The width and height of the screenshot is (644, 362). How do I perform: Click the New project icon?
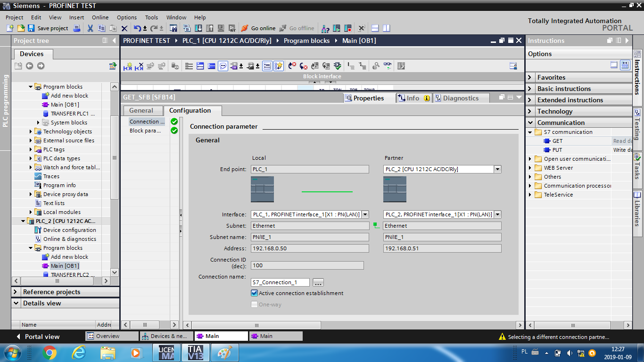10,28
